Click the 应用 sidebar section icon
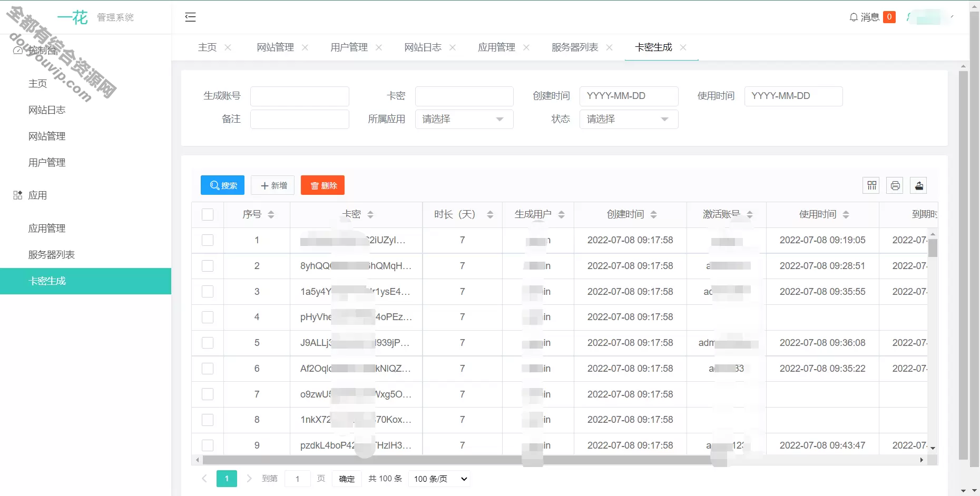 coord(18,195)
